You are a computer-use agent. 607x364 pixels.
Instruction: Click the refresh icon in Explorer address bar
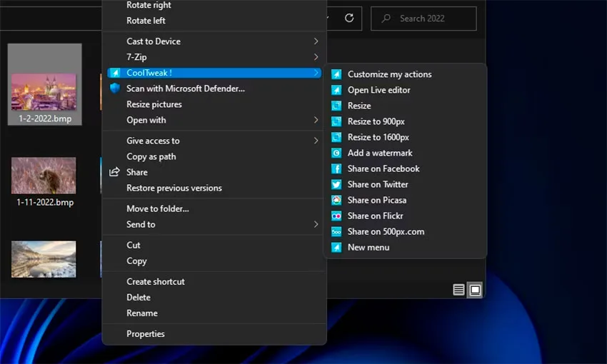click(x=349, y=18)
